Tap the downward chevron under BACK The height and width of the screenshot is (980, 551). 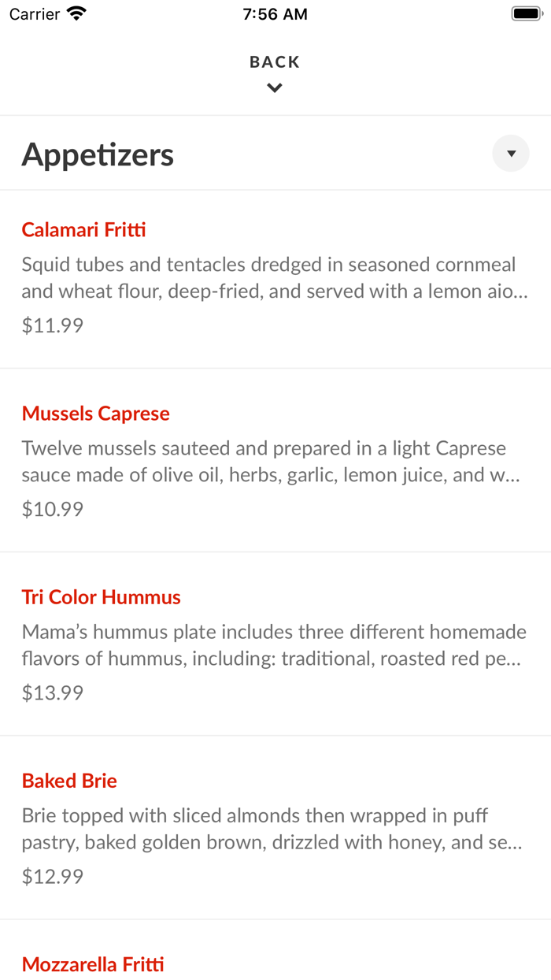274,87
